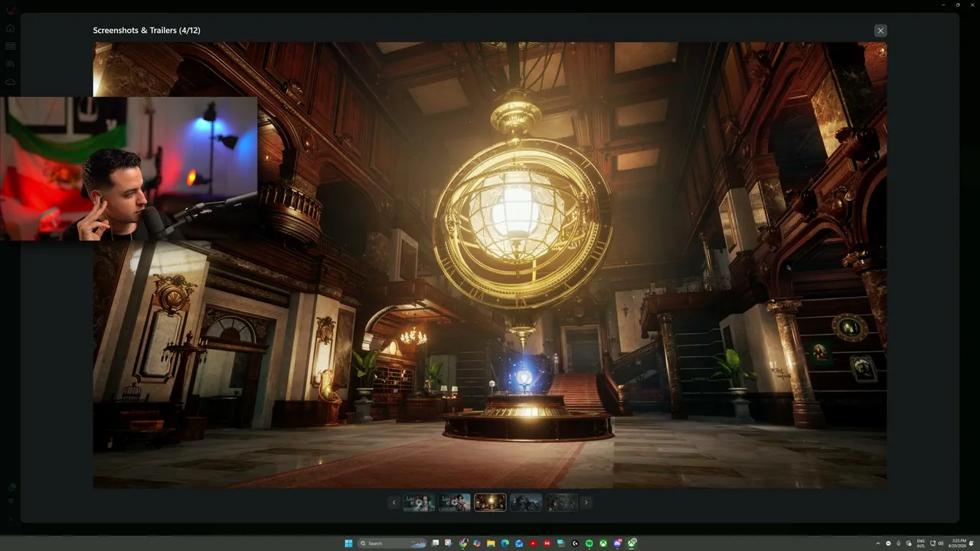Select the highlighted golden orb thumbnail
Screen dimensions: 980x551
[490, 503]
